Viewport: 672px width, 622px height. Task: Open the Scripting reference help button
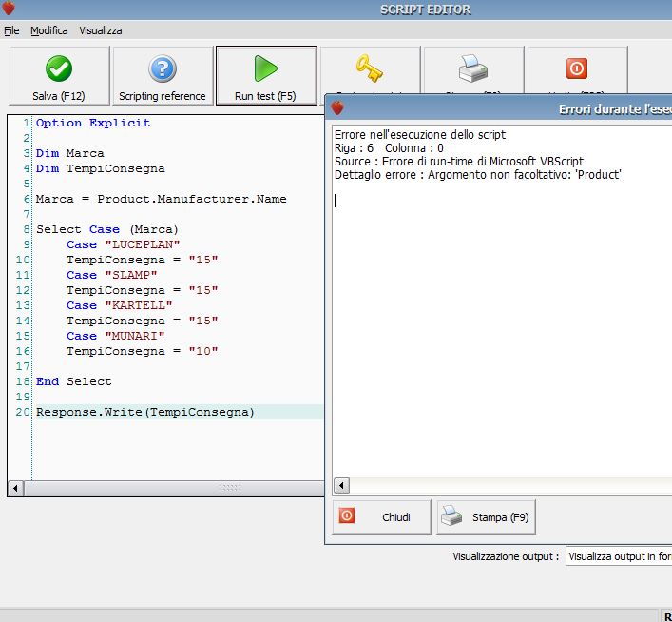click(163, 75)
